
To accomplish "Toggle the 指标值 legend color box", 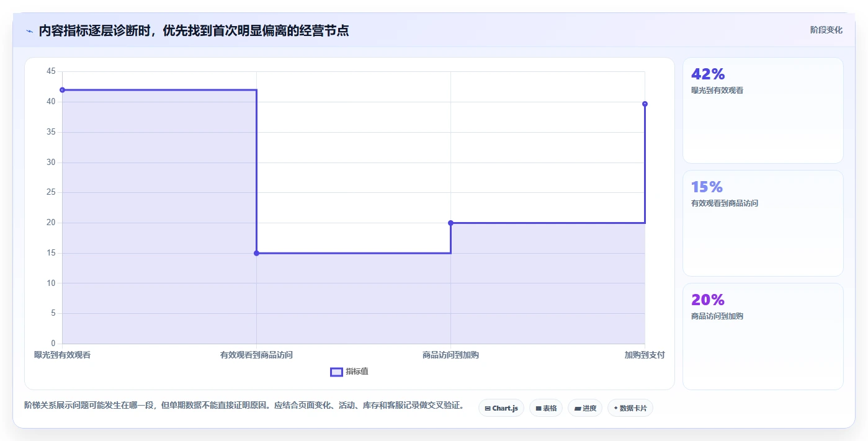I will click(x=336, y=372).
